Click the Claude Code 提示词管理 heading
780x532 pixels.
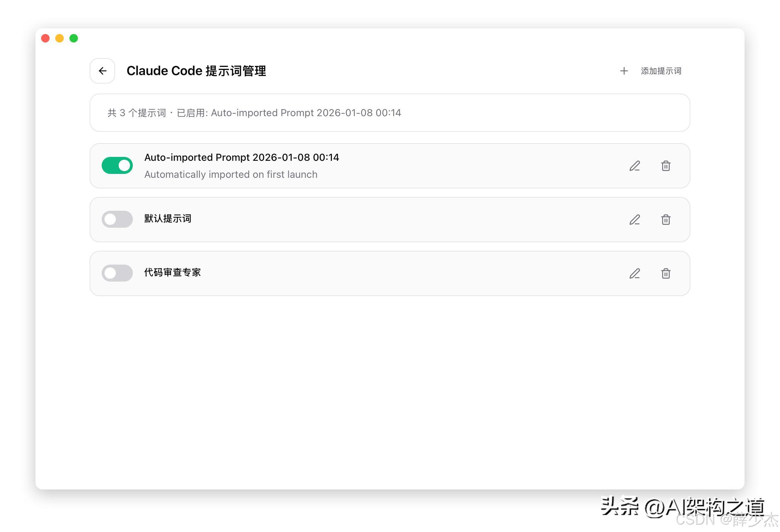pos(196,71)
